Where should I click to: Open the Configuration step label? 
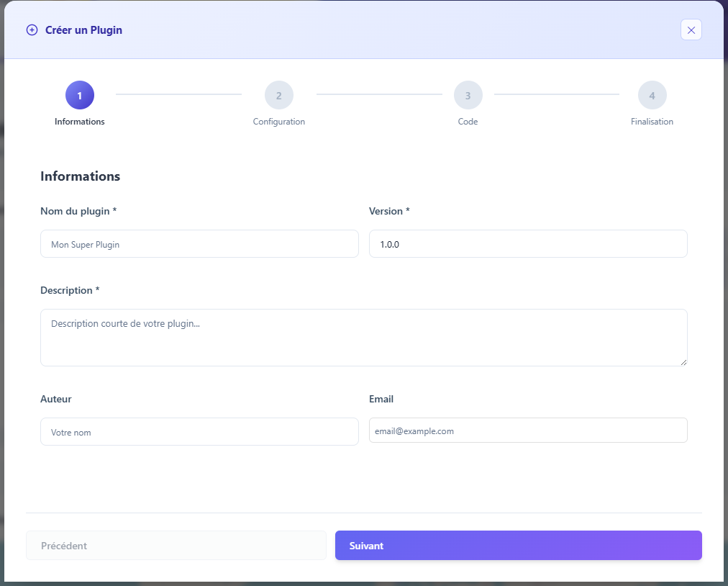point(279,122)
